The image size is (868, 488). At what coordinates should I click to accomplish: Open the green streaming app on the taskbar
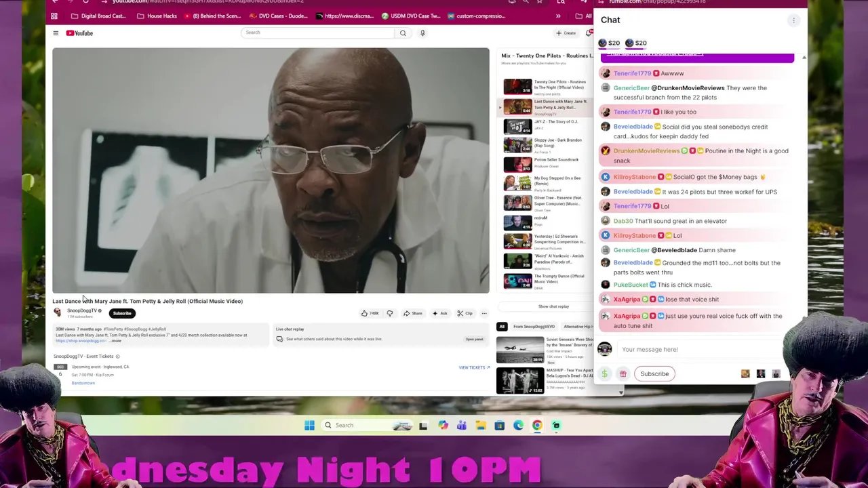556,425
